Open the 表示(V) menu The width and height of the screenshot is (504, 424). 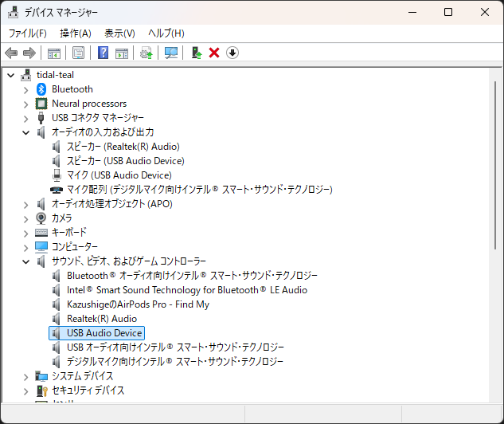[119, 33]
